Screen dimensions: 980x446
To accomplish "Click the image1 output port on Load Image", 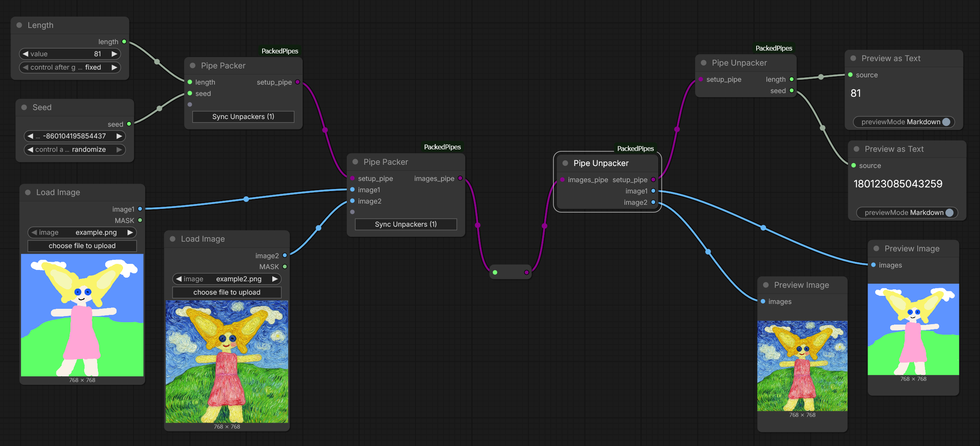I will click(x=140, y=209).
